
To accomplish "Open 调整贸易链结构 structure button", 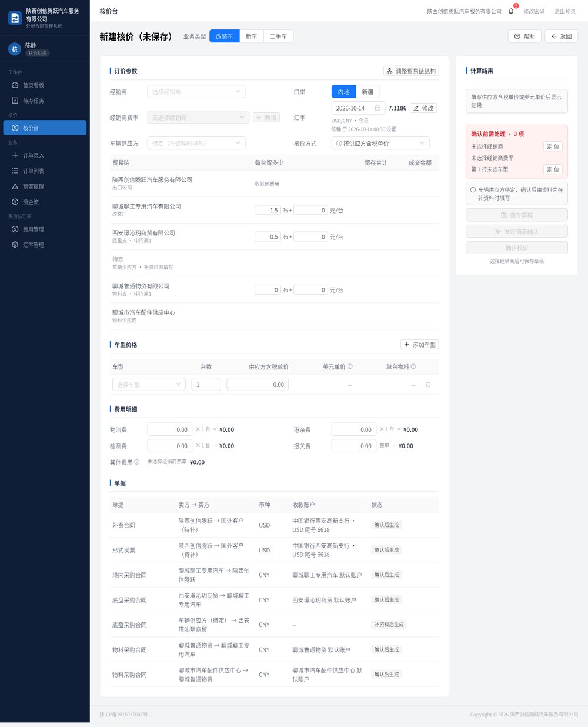I will 412,71.
